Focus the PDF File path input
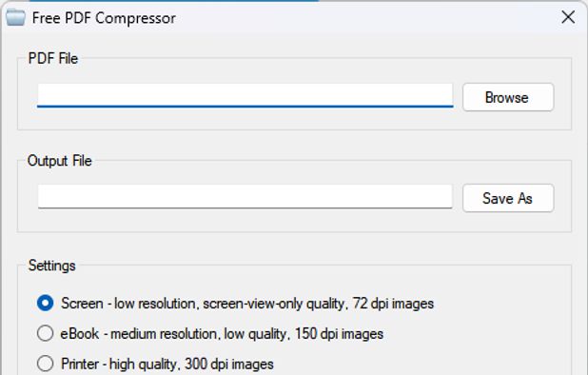Image resolution: width=588 pixels, height=375 pixels. (x=245, y=95)
